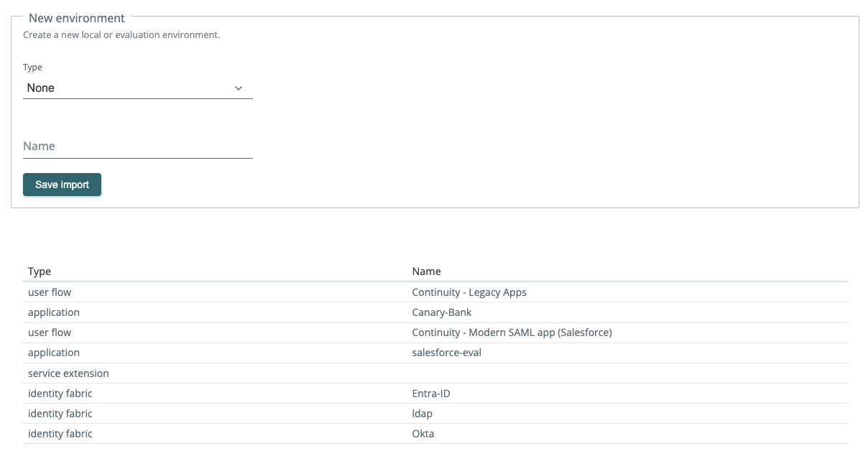
Task: Focus the Name input field
Action: tap(137, 146)
